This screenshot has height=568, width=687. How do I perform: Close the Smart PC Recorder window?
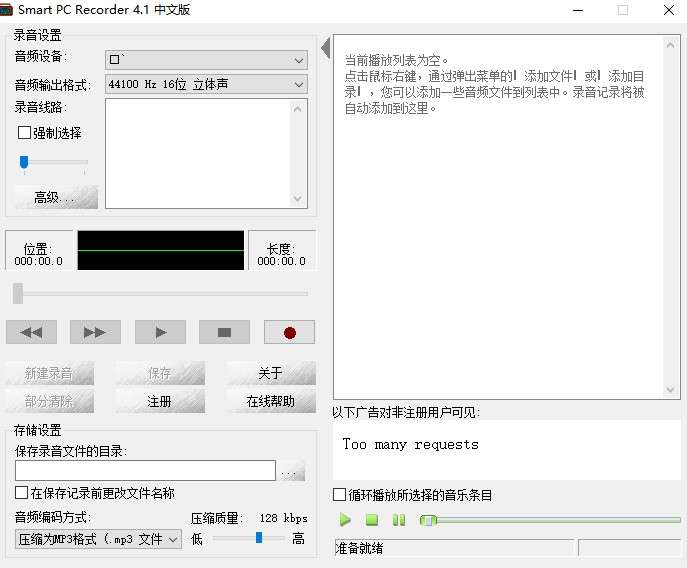coord(669,10)
